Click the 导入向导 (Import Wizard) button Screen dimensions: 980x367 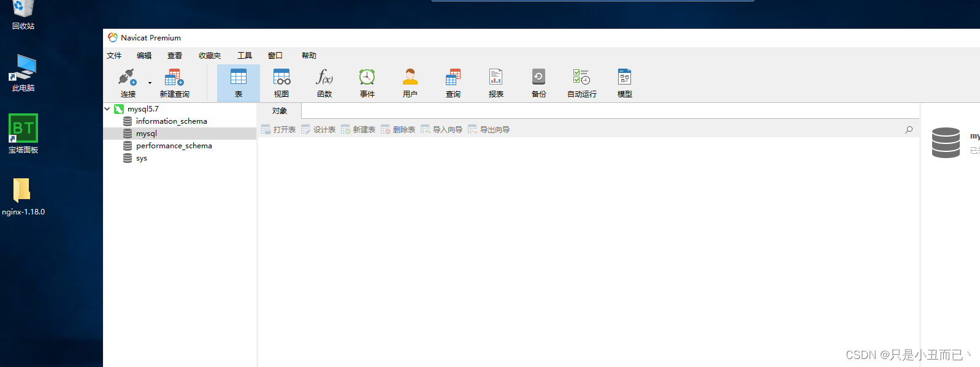442,129
